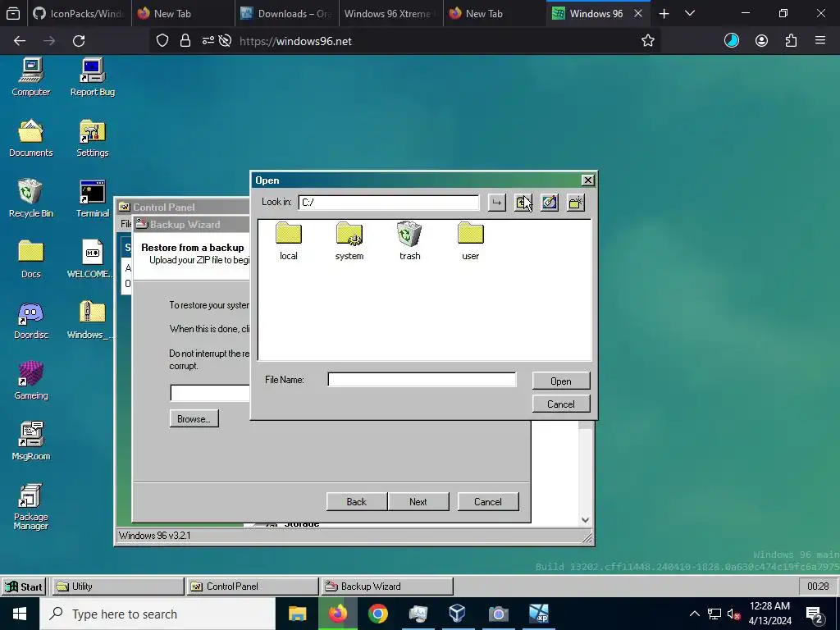Open the Firefox extensions puzzle icon

click(x=791, y=40)
